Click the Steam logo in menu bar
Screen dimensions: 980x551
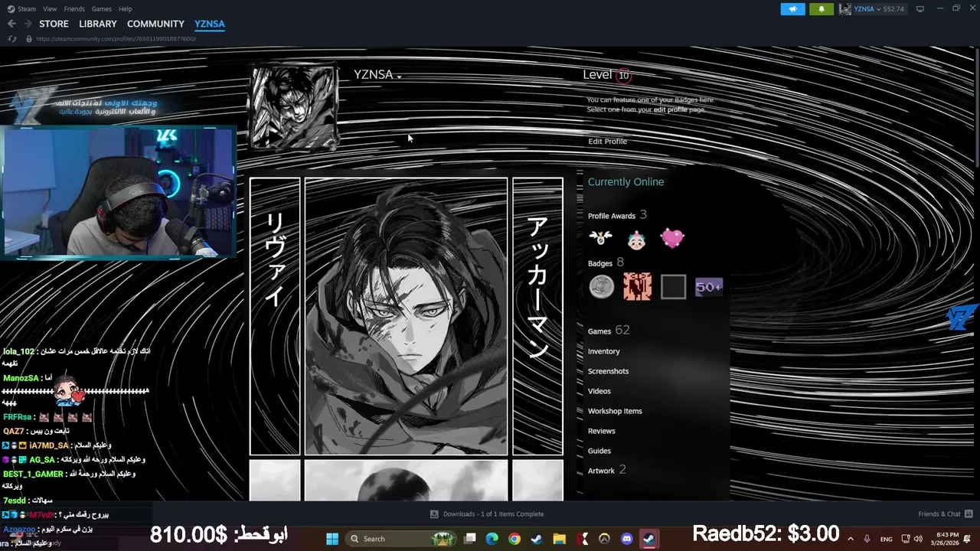11,8
